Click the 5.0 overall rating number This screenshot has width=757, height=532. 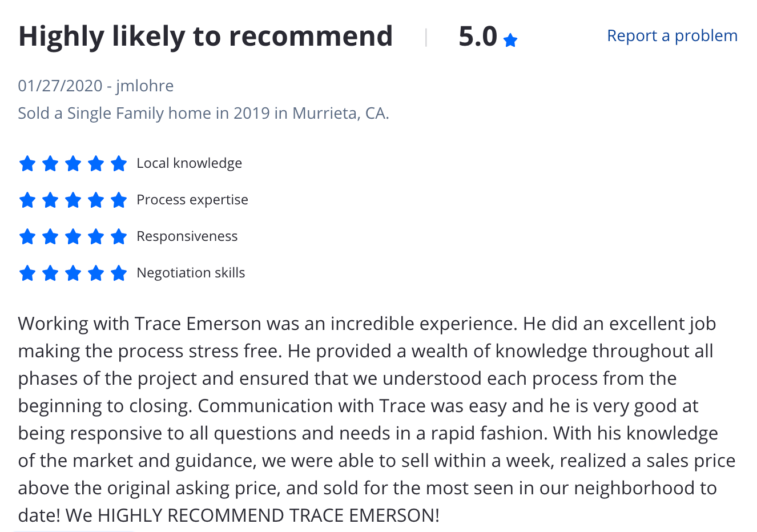tap(478, 37)
